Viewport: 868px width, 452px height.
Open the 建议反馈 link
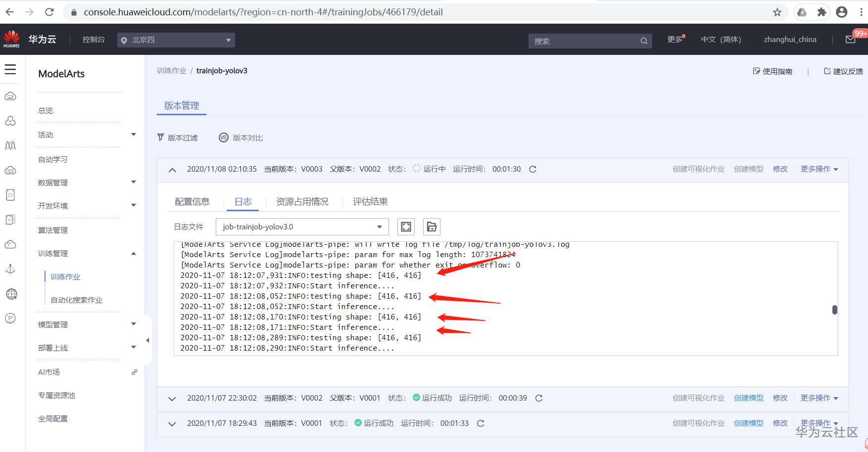pyautogui.click(x=844, y=71)
